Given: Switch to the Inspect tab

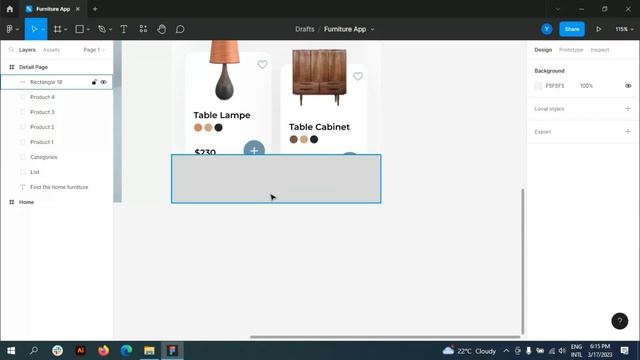Looking at the screenshot, I should (x=600, y=50).
